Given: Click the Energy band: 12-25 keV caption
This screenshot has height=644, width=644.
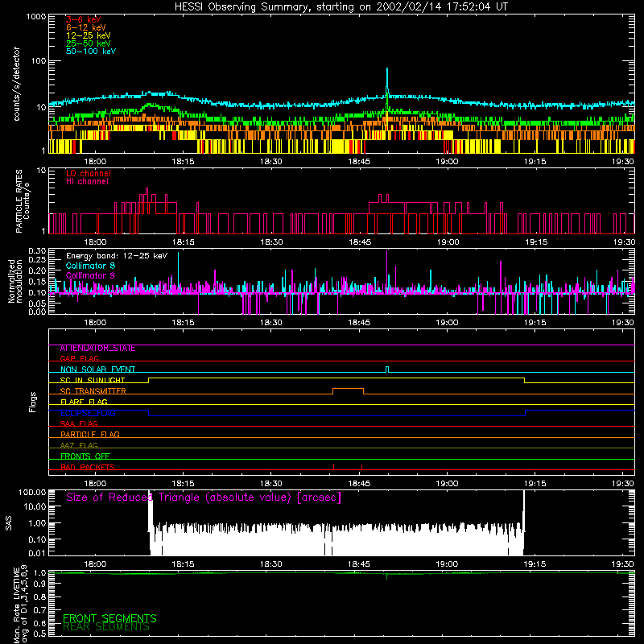Looking at the screenshot, I should pos(117,256).
